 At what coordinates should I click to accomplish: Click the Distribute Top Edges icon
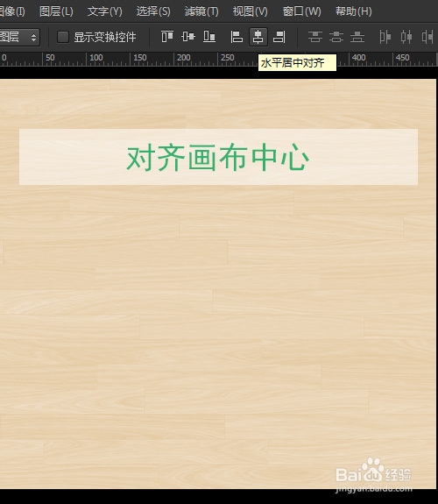[x=315, y=37]
